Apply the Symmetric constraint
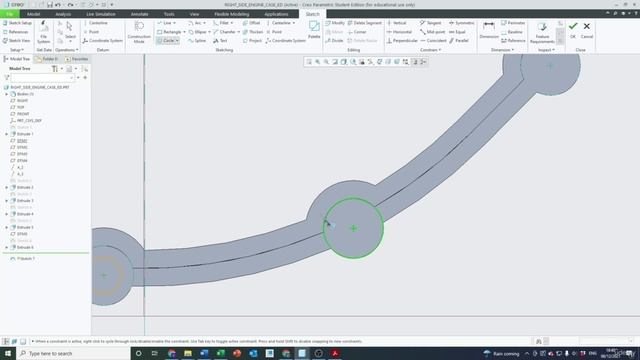This screenshot has width=640, height=360. pyautogui.click(x=462, y=23)
